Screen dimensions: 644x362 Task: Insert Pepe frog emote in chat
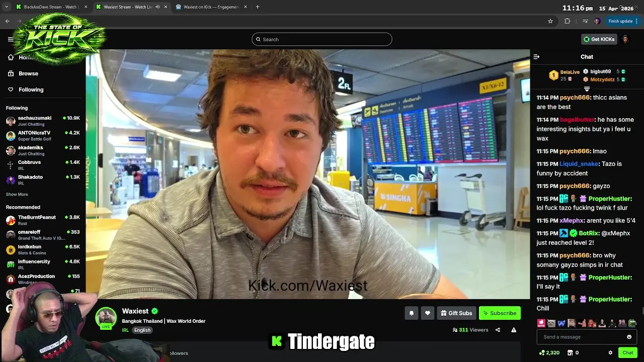tap(632, 323)
